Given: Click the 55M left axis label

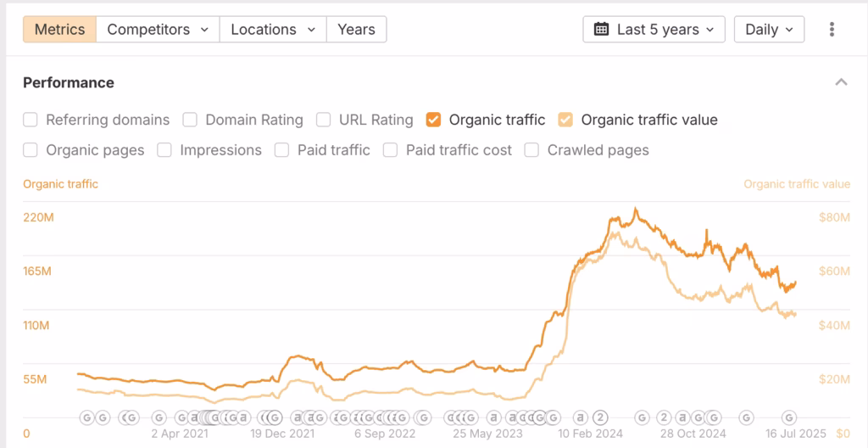Looking at the screenshot, I should click(35, 380).
